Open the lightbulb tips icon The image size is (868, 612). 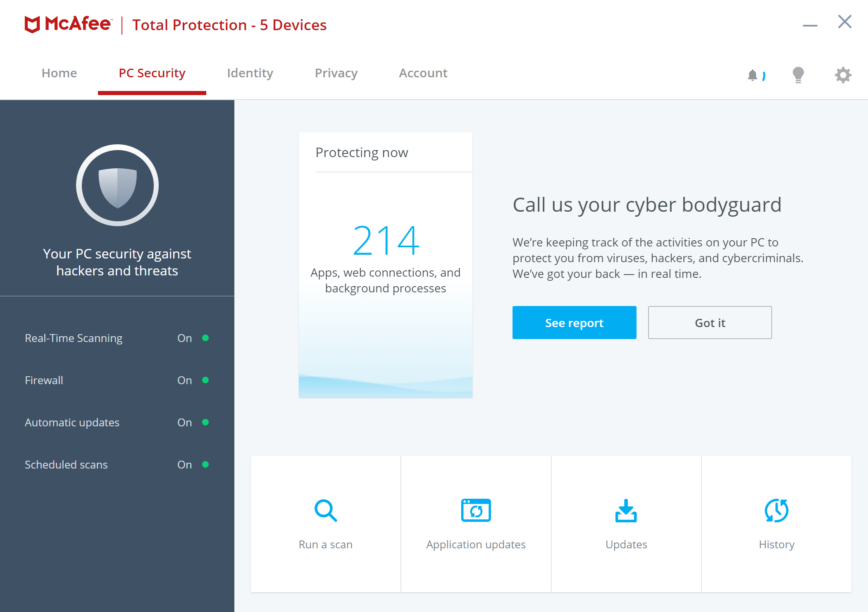(798, 75)
